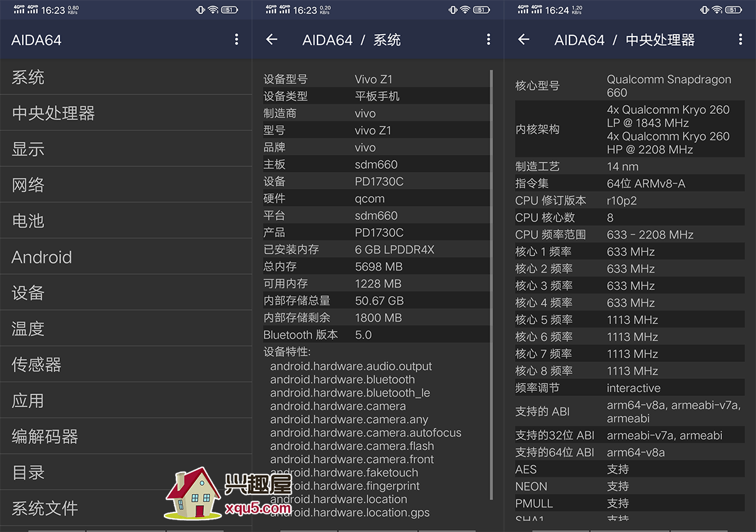756x532 pixels.
Task: Select the 内部存储总量 50.67 GB row
Action: 376,300
